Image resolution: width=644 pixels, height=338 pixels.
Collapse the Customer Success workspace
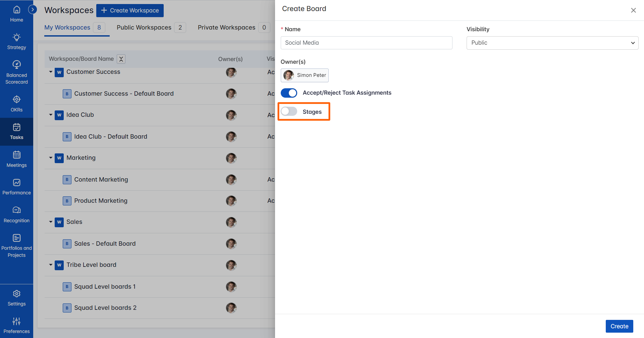click(x=51, y=72)
